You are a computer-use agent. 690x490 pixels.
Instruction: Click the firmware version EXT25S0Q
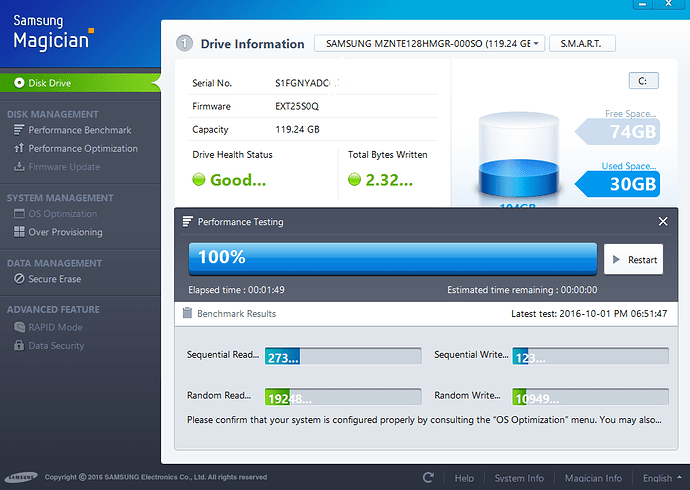pos(297,106)
